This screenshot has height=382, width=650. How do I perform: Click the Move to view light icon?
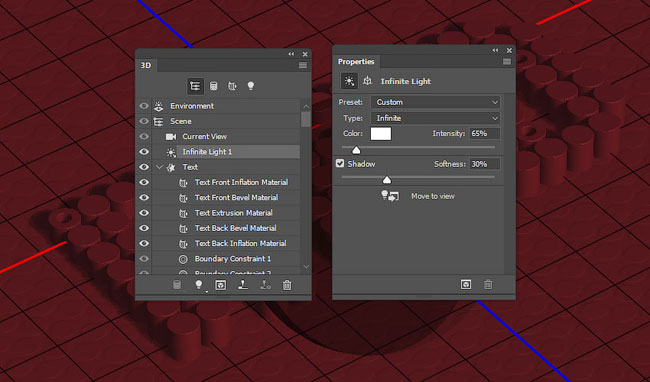point(390,196)
